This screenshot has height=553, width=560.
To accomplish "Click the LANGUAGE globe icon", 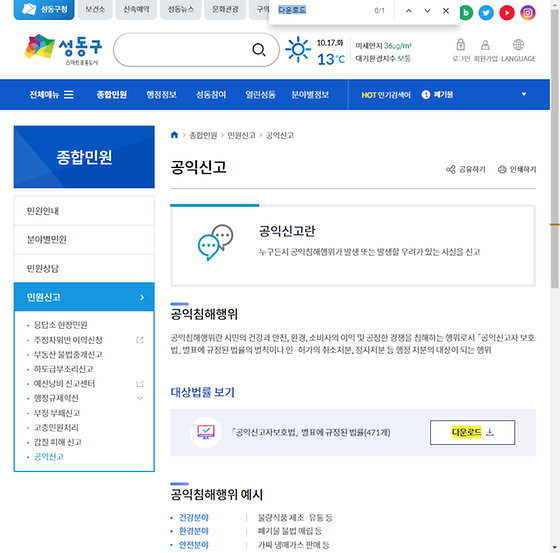I will pos(518,45).
